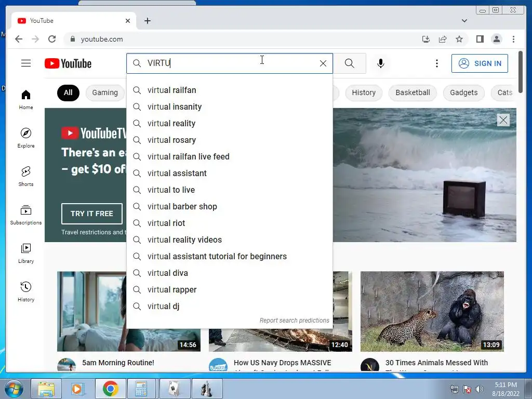
Task: Open Shorts in the sidebar
Action: click(26, 177)
